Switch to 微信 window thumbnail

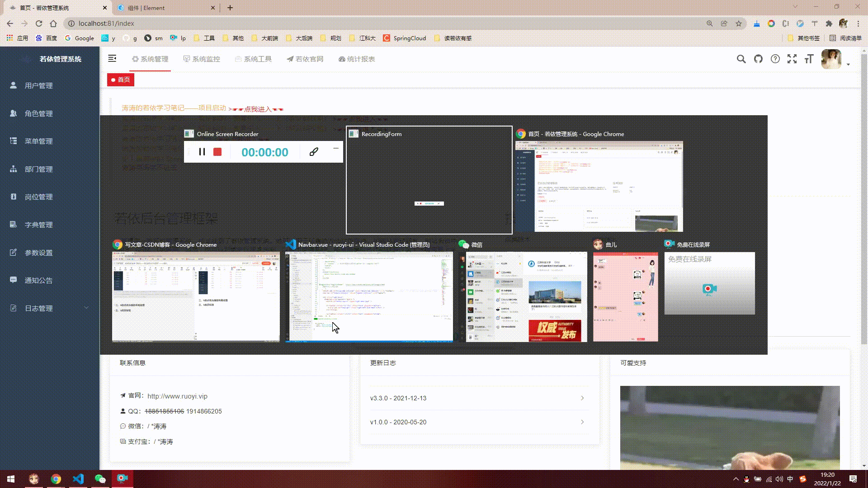[523, 296]
